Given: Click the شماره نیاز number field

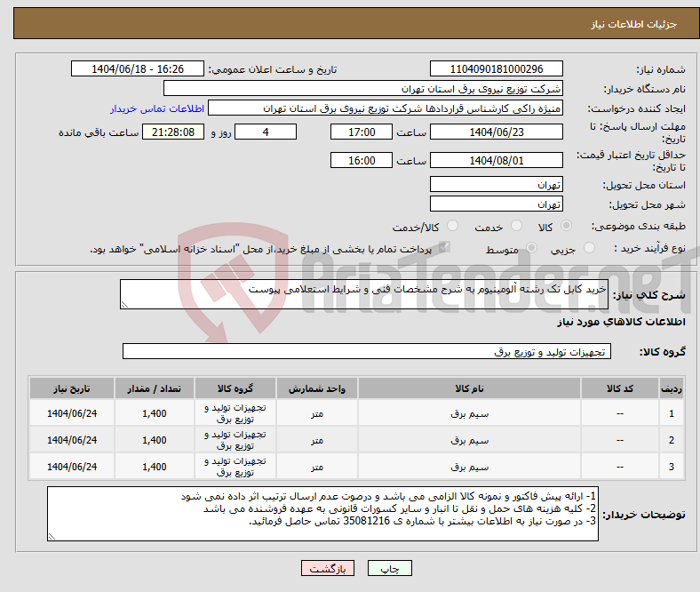Looking at the screenshot, I should click(496, 69).
